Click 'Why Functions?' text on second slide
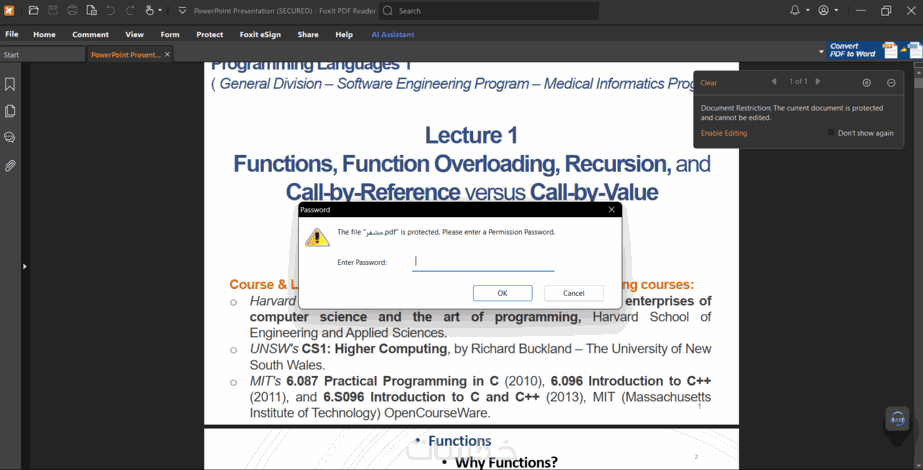The height and width of the screenshot is (470, 923). [506, 462]
